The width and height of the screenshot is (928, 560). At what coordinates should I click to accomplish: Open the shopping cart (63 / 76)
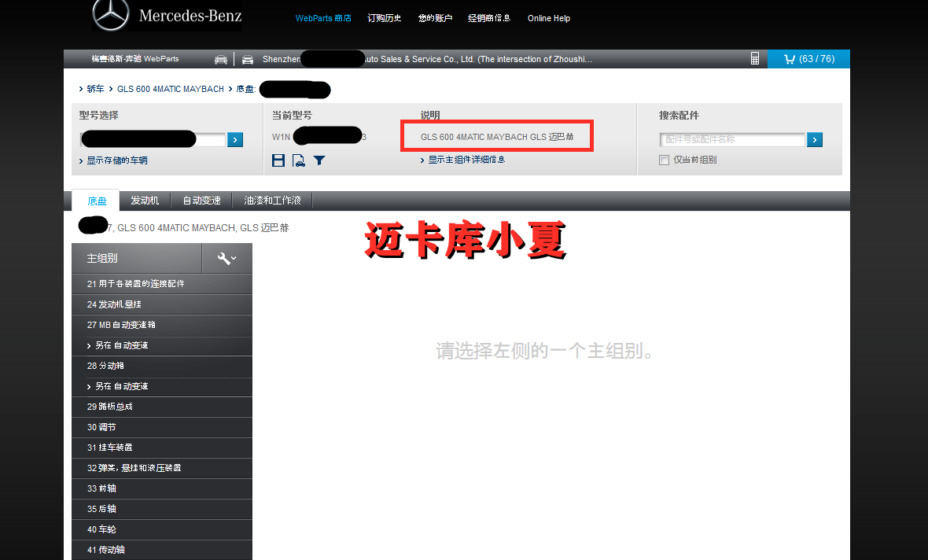[x=808, y=59]
